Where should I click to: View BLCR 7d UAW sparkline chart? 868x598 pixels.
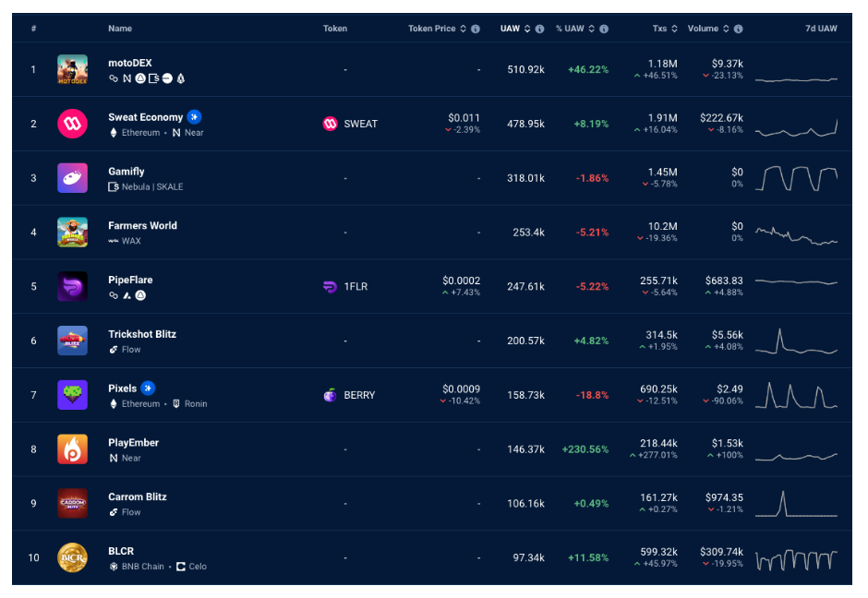tap(797, 560)
